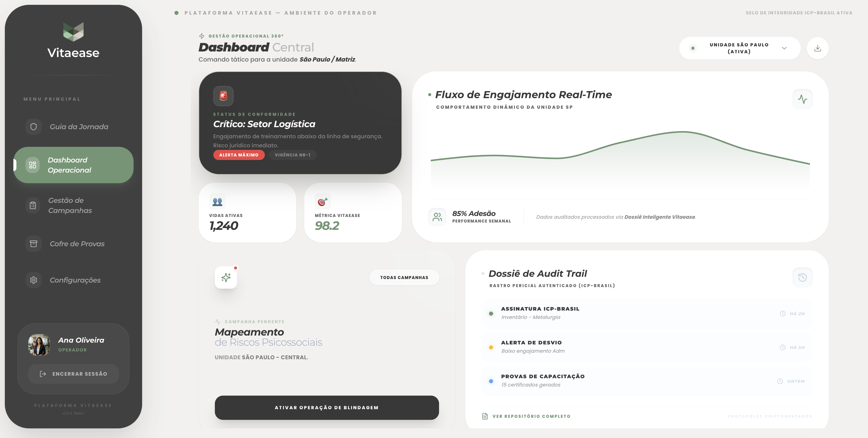Click the Cofre de Provas archive icon
The width and height of the screenshot is (868, 438).
coord(33,243)
